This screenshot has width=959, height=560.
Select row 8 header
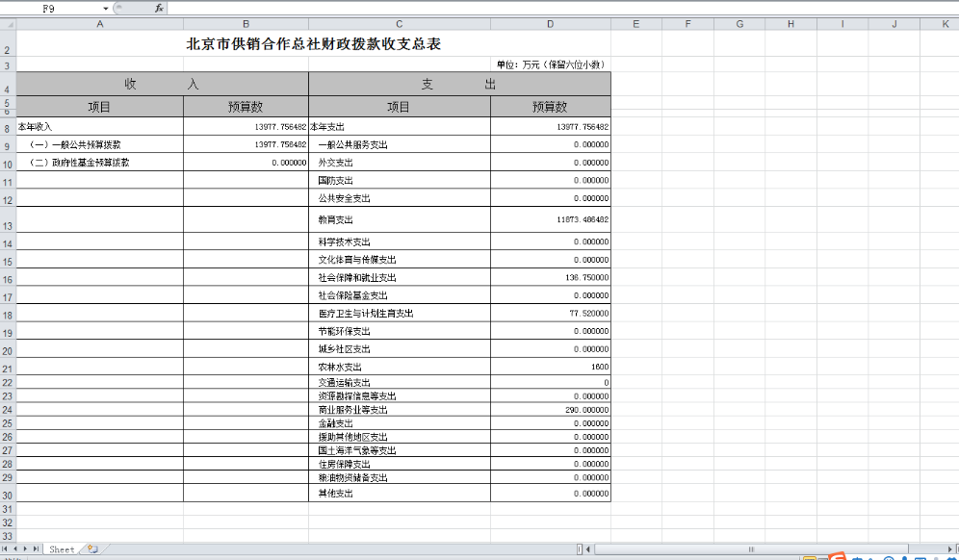(x=8, y=127)
